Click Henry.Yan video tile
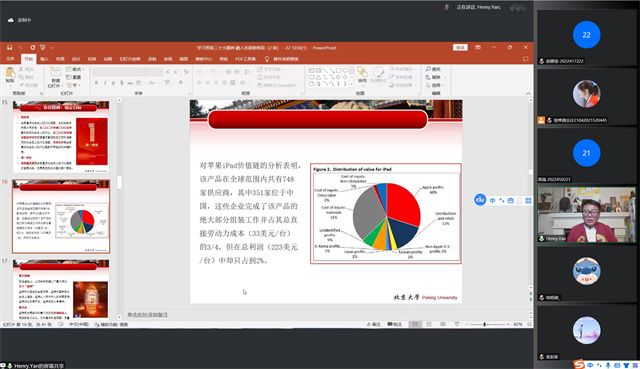This screenshot has width=640, height=369. [587, 215]
